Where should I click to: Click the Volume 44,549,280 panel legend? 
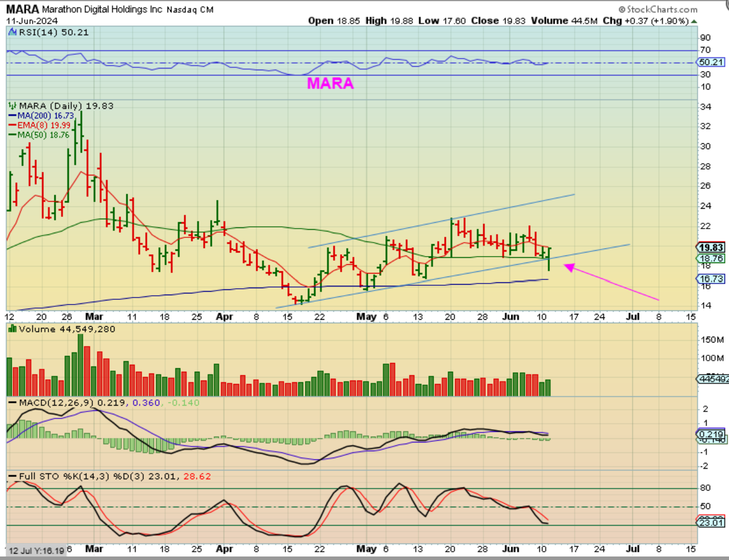tap(62, 329)
